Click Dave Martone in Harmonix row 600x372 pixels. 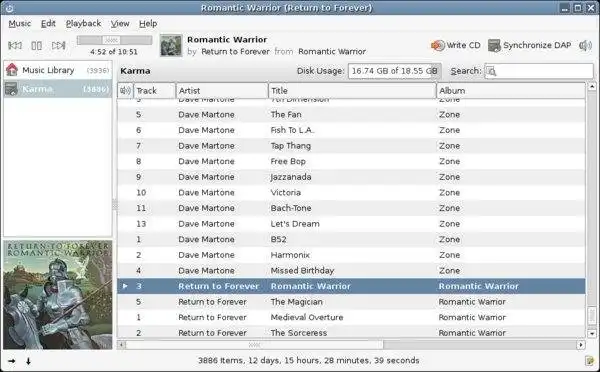pyautogui.click(x=206, y=255)
